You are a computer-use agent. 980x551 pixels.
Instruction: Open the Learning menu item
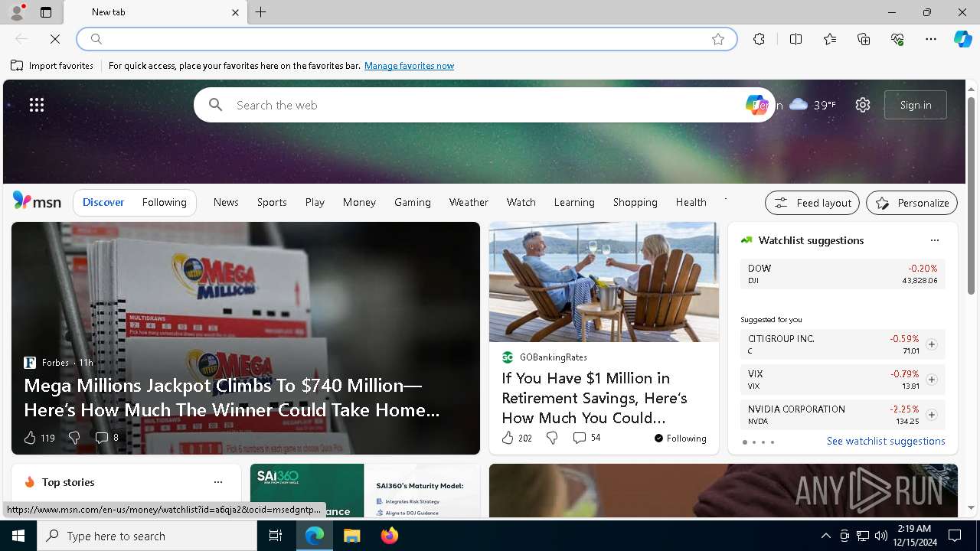(574, 202)
